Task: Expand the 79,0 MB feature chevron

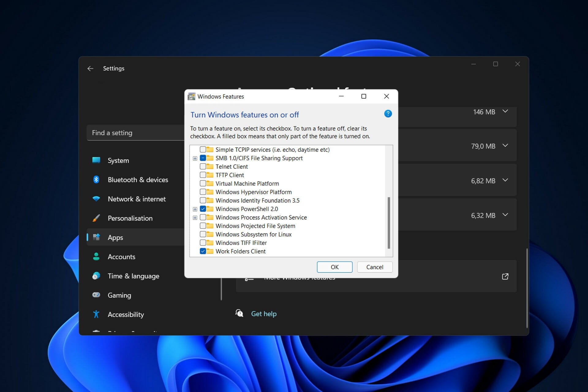Action: click(505, 145)
